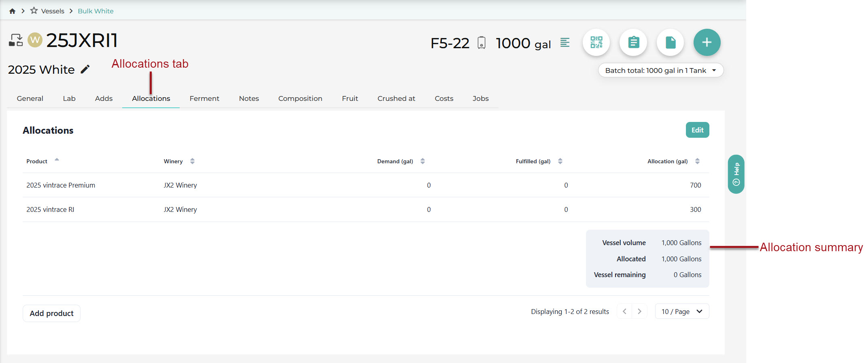Screen dimensions: 868x363
Task: Sort by Winery column arrows
Action: point(192,161)
